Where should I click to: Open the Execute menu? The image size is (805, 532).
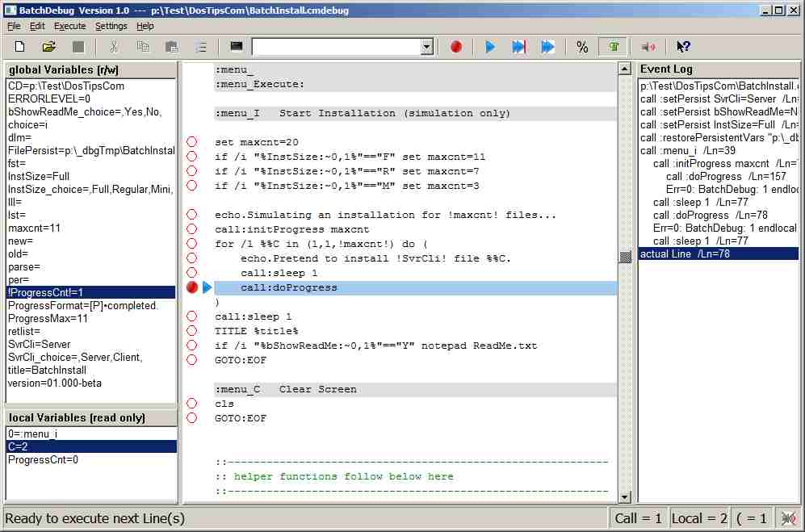click(x=69, y=26)
